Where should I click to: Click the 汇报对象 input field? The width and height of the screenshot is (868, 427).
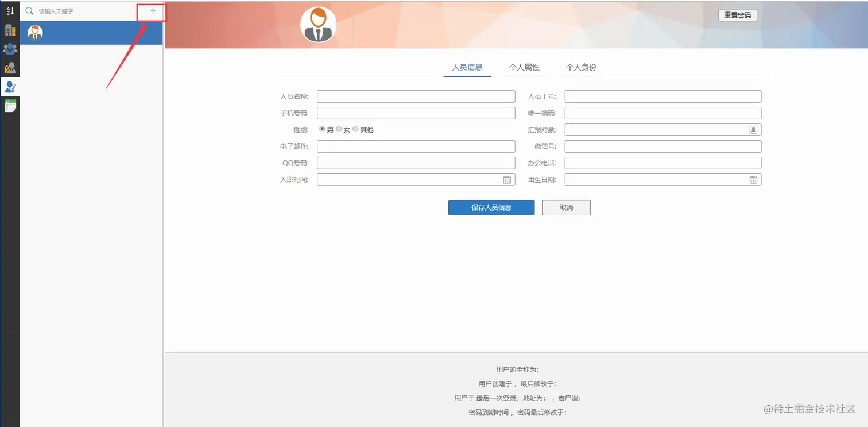tap(663, 130)
